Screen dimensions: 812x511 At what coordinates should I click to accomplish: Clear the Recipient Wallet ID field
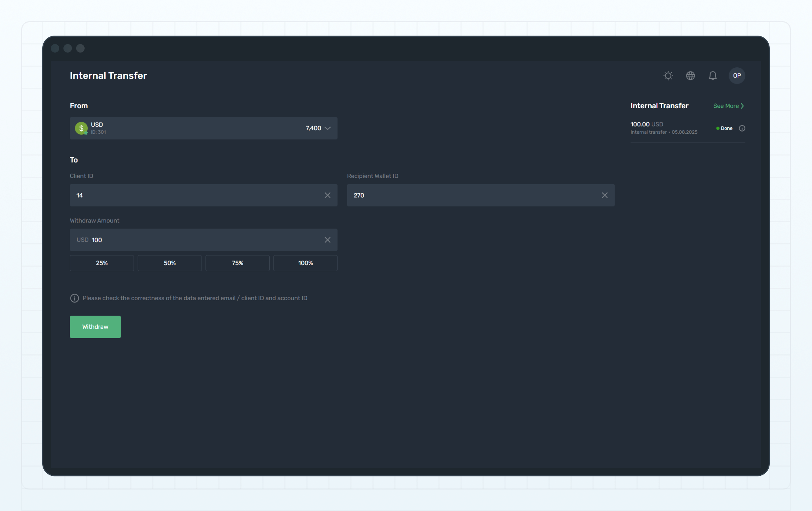[x=604, y=195]
